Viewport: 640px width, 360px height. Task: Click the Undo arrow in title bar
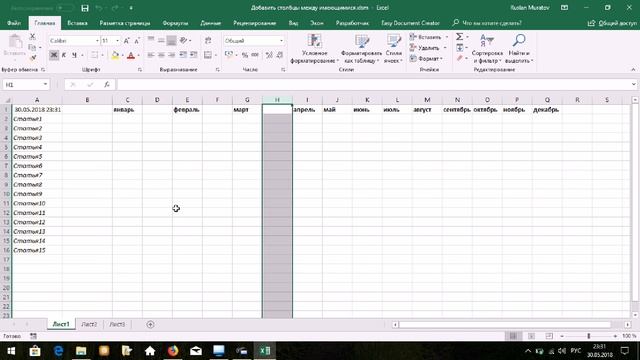click(99, 8)
